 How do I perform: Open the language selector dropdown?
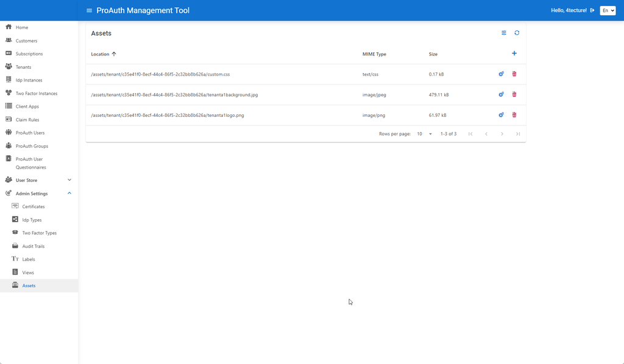[608, 10]
